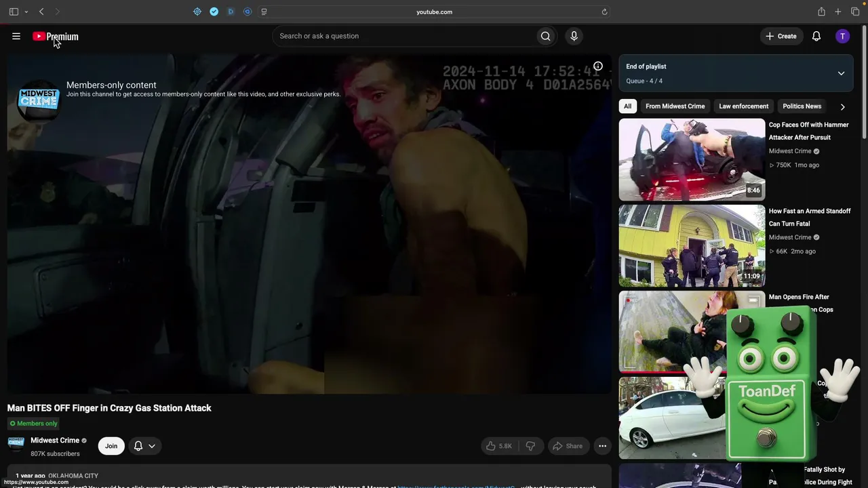Viewport: 868px width, 488px height.
Task: Go forward in Safari
Action: coord(57,12)
